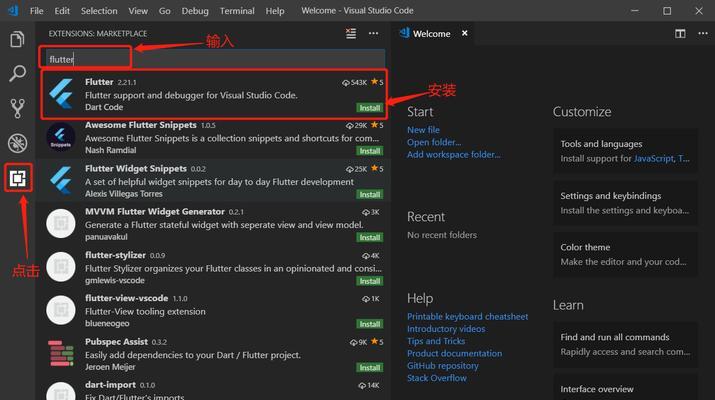Open the Help menu
The height and width of the screenshot is (400, 715).
click(275, 10)
